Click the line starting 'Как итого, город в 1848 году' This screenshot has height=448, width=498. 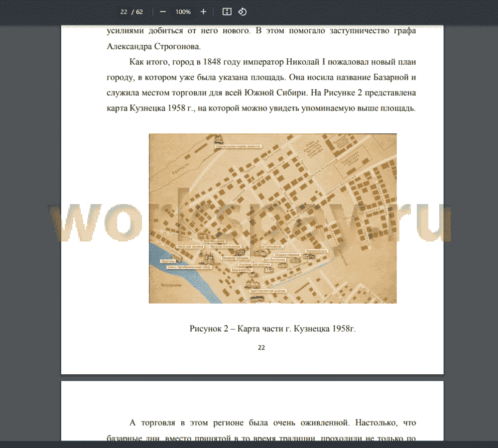click(x=272, y=62)
